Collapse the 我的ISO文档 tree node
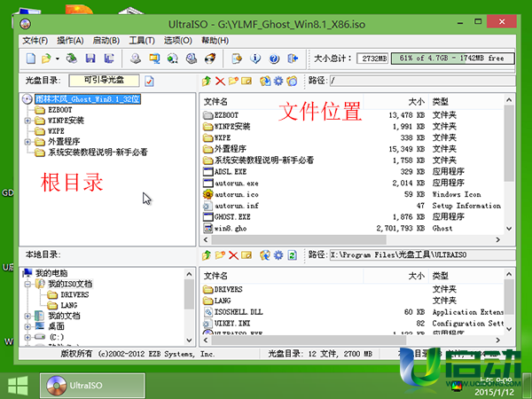The height and width of the screenshot is (399, 532). (27, 284)
